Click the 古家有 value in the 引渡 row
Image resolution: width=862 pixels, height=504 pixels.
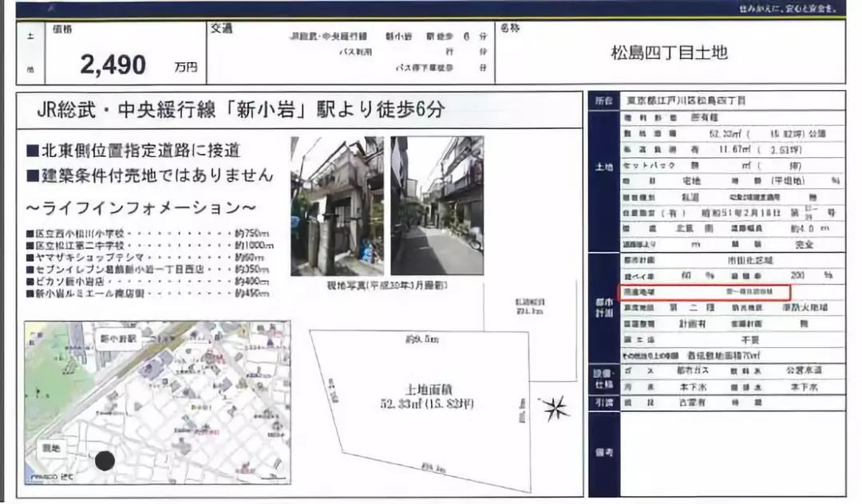pyautogui.click(x=693, y=403)
